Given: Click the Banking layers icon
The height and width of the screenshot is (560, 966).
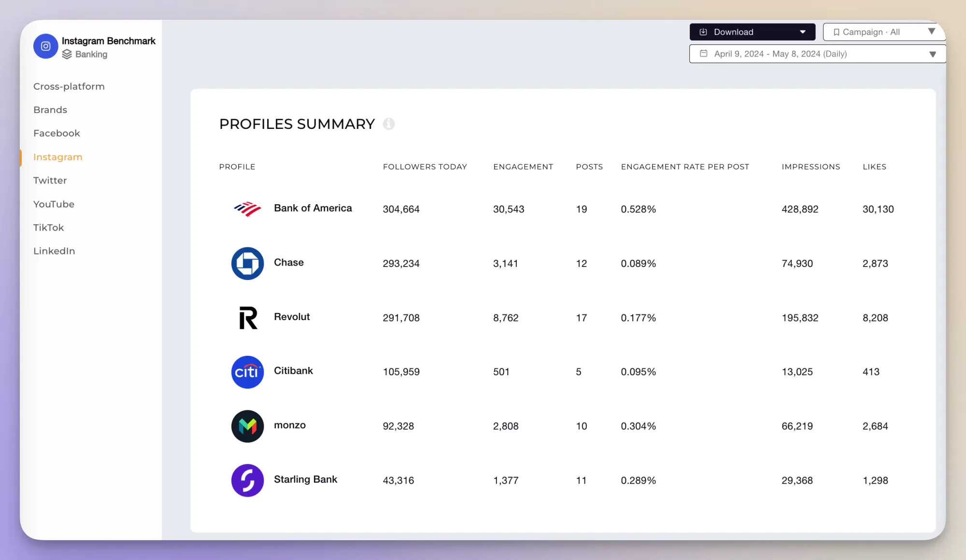Looking at the screenshot, I should tap(67, 55).
